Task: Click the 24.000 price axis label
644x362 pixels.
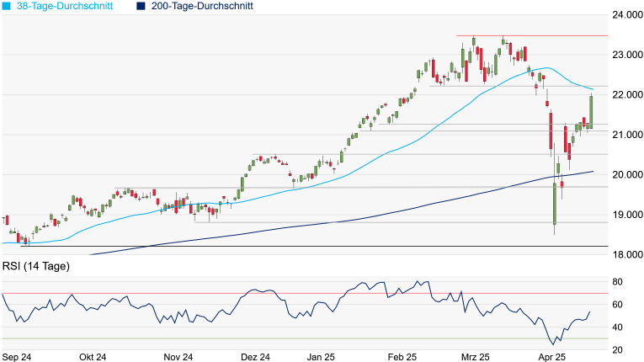Action: tap(625, 15)
